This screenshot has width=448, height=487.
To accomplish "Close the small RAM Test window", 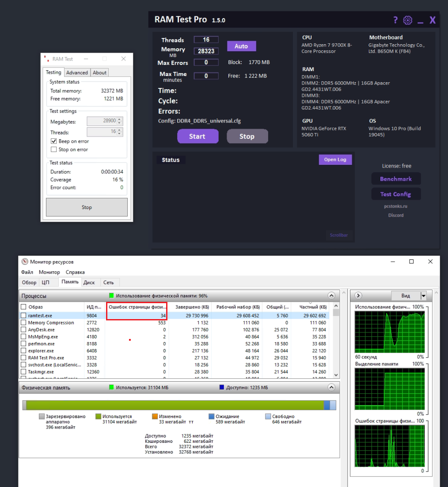I will coord(124,59).
